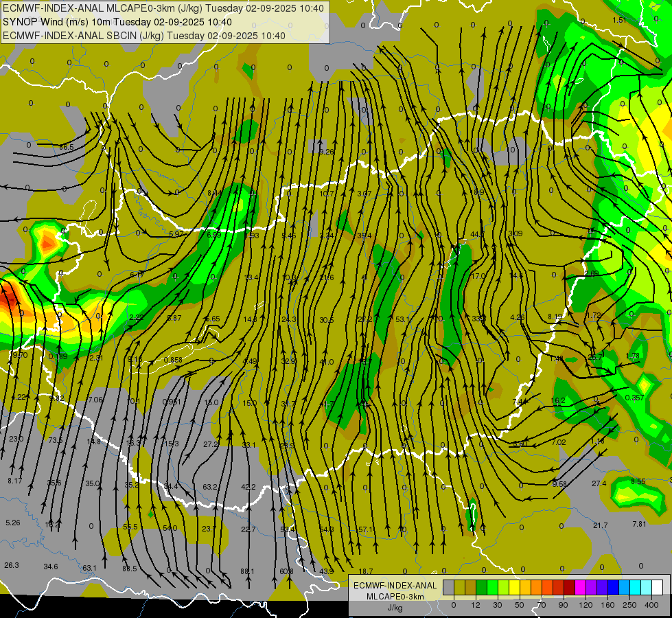Screen dimensions: 672x618
Task: Click the bright green legend swatch
Action: [492, 587]
